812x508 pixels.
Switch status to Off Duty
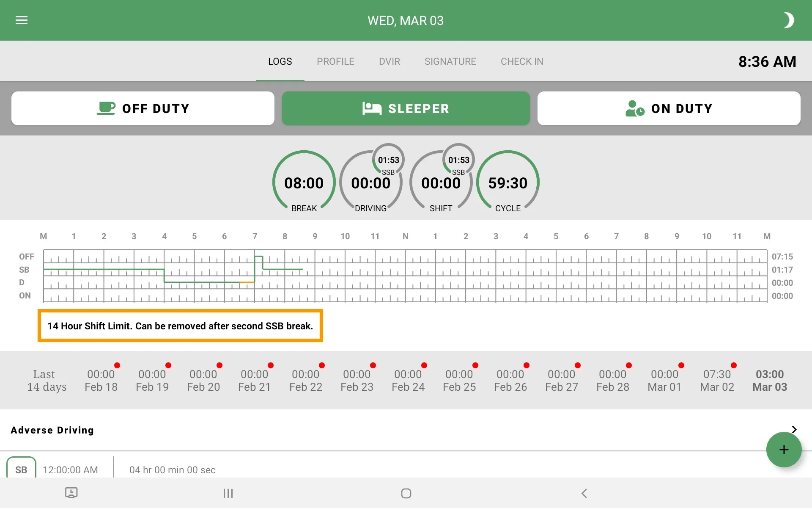143,108
